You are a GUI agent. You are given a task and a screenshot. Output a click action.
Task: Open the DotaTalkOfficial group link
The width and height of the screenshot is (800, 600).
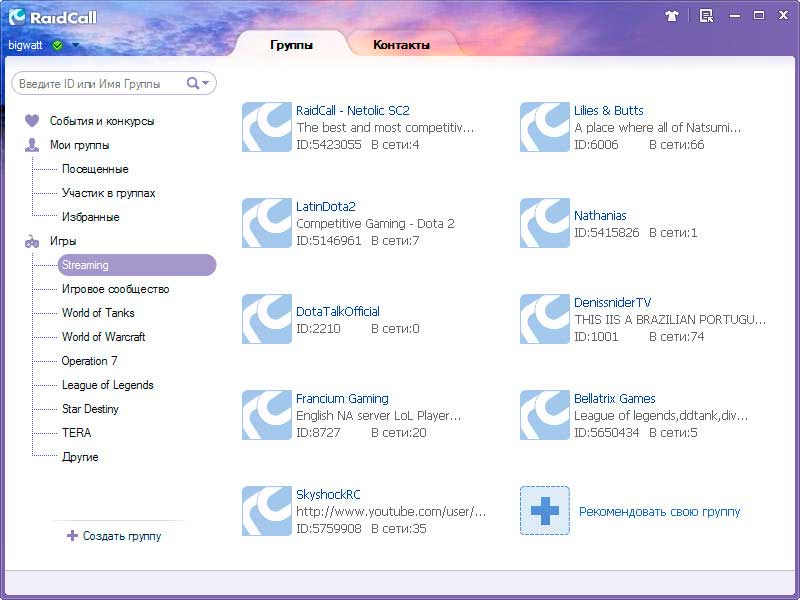[x=338, y=311]
